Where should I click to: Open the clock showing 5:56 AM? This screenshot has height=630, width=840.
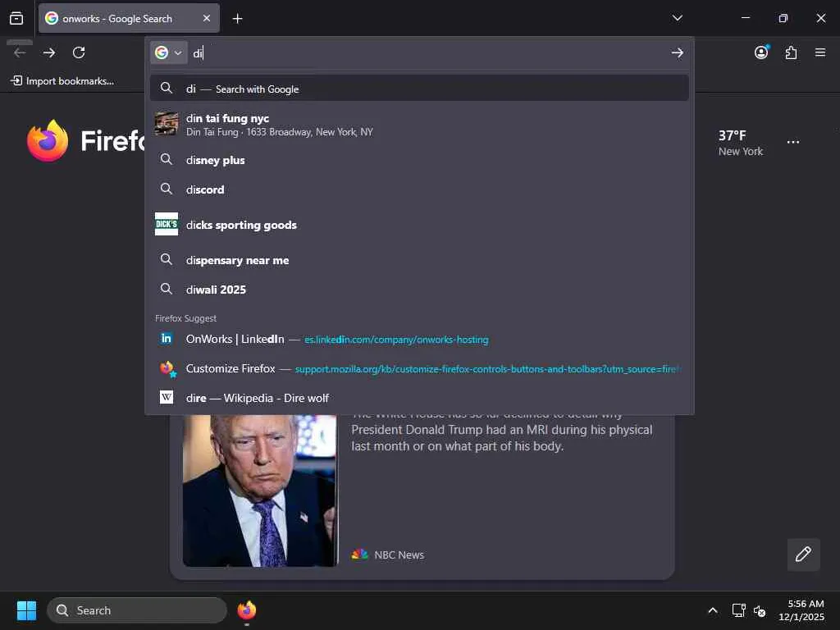pos(801,610)
